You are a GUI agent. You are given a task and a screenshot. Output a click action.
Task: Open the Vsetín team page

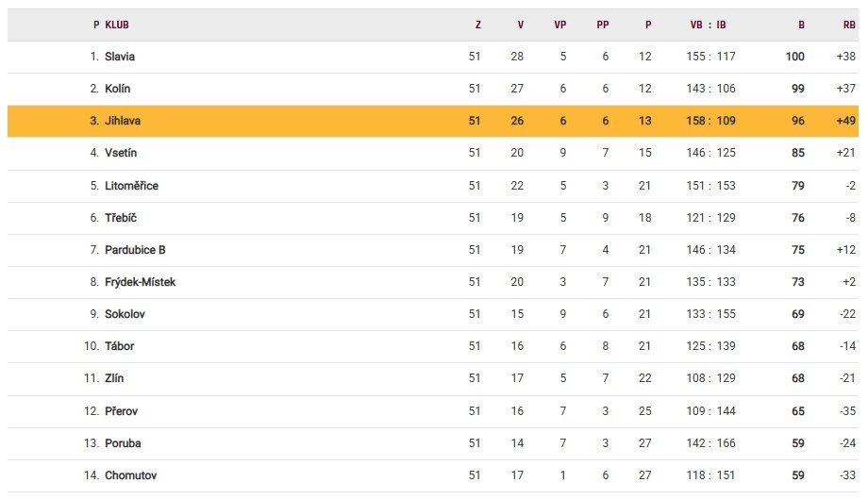[x=121, y=153]
